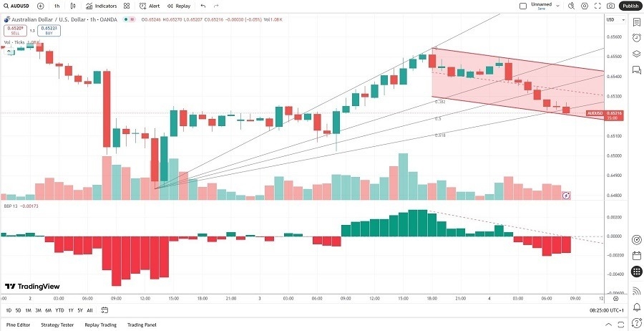Switch to the Pine Editor tab
This screenshot has width=644, height=331.
pyautogui.click(x=19, y=325)
